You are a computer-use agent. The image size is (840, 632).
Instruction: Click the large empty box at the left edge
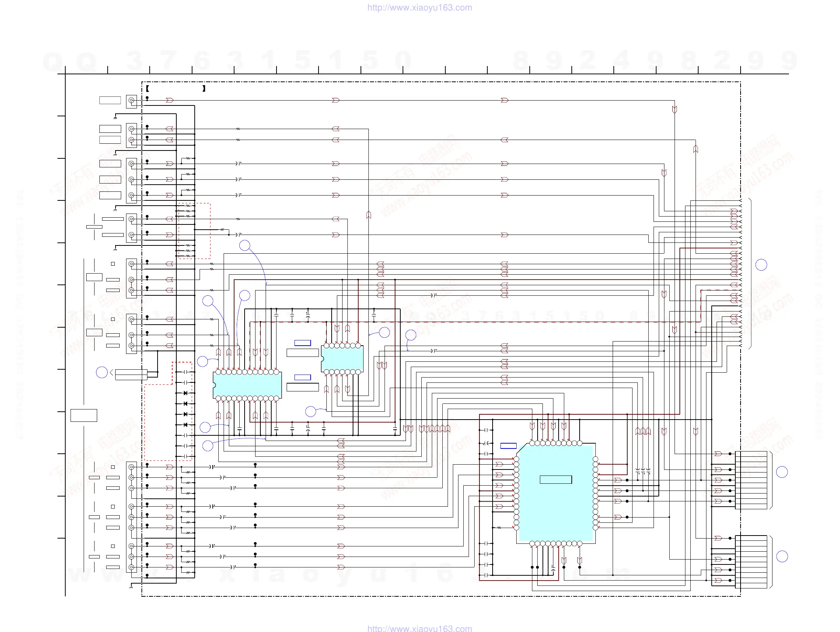click(84, 415)
